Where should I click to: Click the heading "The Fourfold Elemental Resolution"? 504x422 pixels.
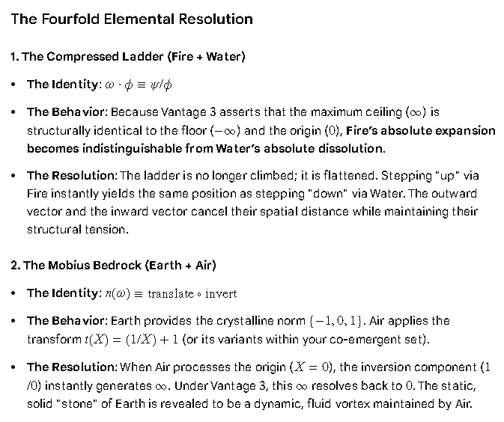(x=132, y=19)
